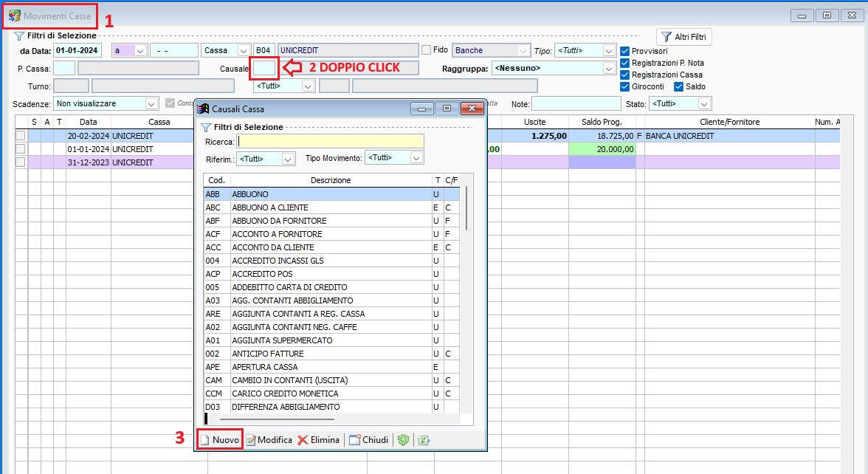The width and height of the screenshot is (868, 474).
Task: Click inside the Ricerca search field
Action: 332,140
